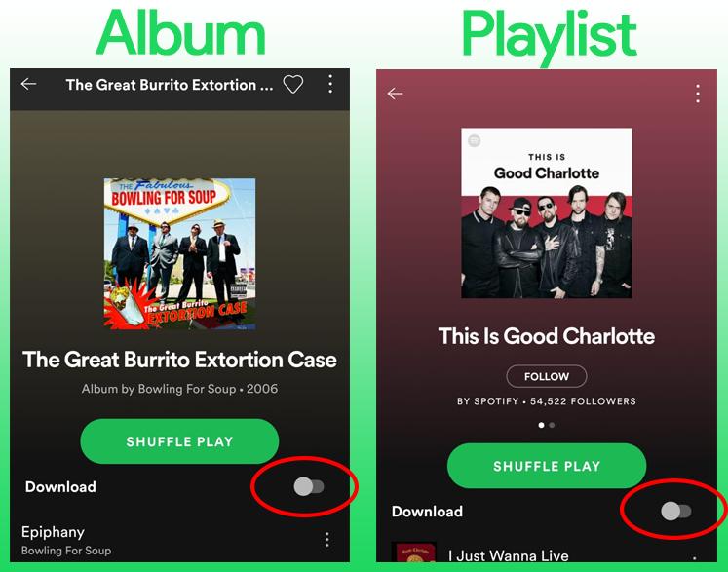Shuffle play This Is Good Charlotte
Viewport: 728px width, 572px height.
547,466
